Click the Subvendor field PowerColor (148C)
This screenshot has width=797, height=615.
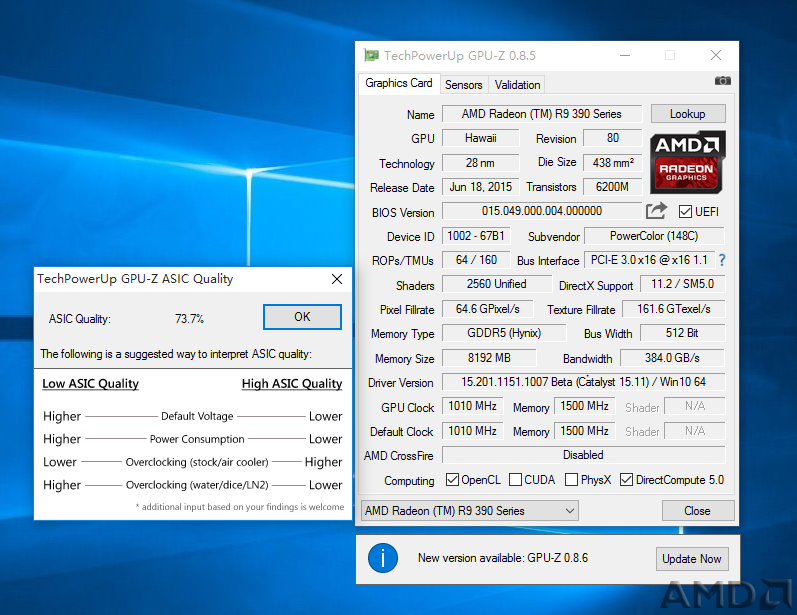655,236
